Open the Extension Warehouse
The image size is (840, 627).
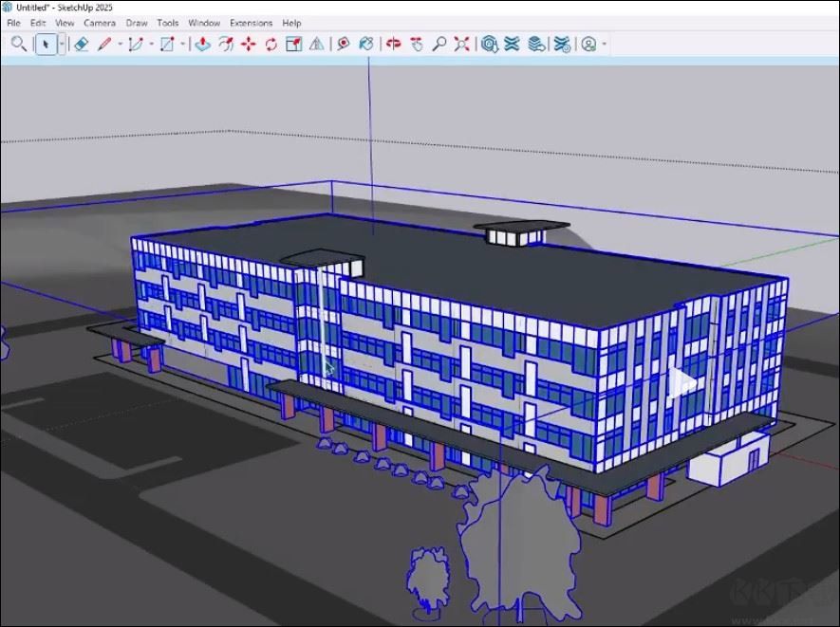(513, 44)
